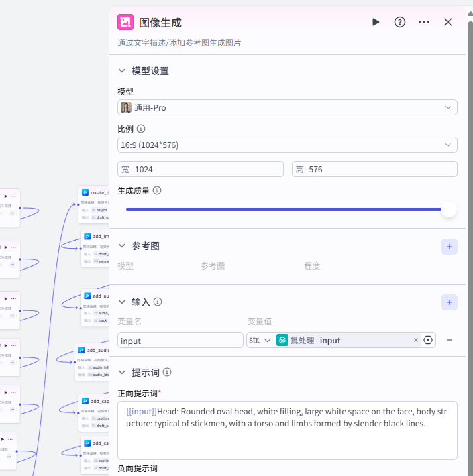This screenshot has height=476, width=473.
Task: Click the info icon beside 生成质量
Action: pyautogui.click(x=157, y=190)
